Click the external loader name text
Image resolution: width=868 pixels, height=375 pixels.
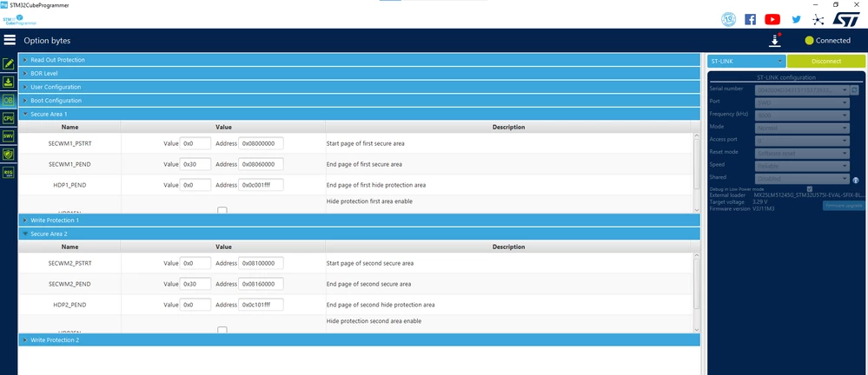click(809, 195)
